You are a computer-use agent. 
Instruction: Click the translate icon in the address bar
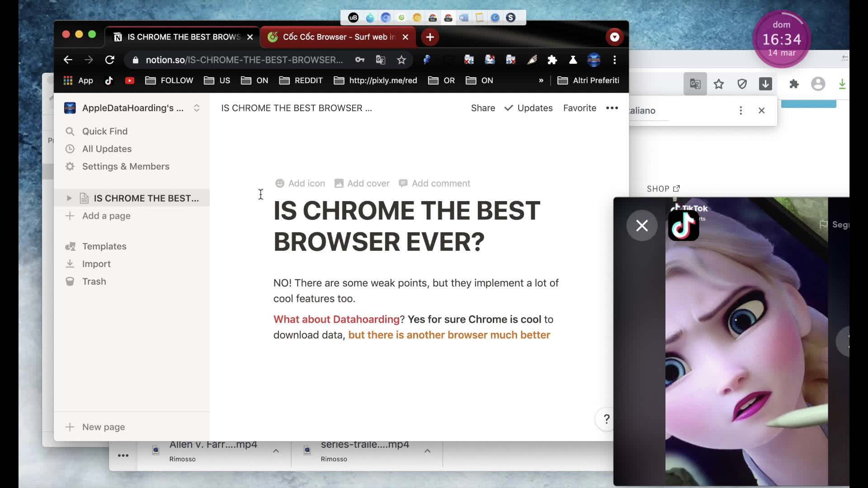pyautogui.click(x=380, y=60)
